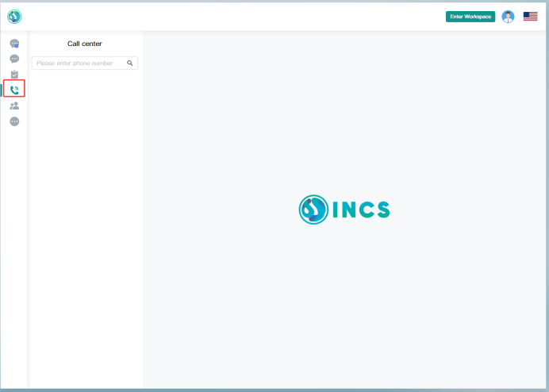
Task: Click the green active indicator beside phone icon
Action: click(x=2, y=90)
